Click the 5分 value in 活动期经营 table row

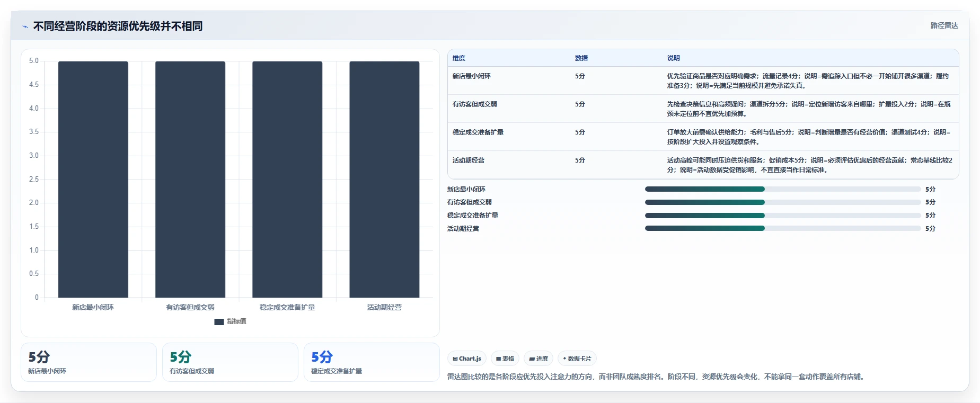pyautogui.click(x=580, y=160)
